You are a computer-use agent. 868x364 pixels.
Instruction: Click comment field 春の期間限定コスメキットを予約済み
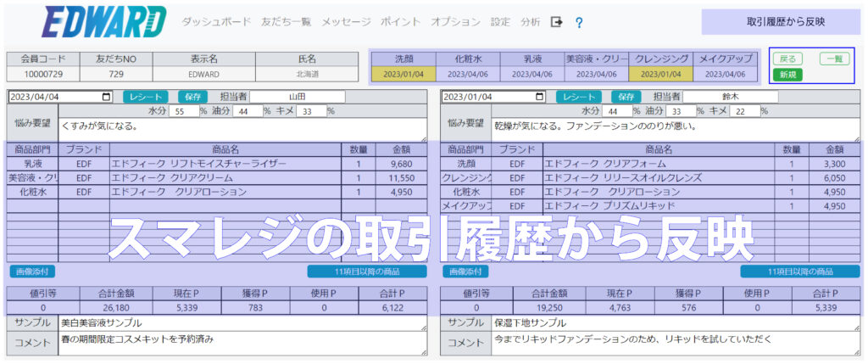(242, 344)
